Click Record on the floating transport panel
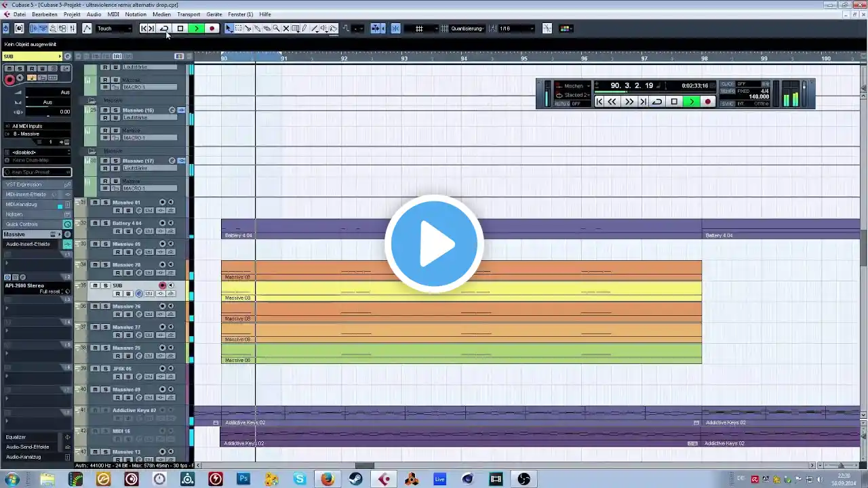Image resolution: width=868 pixels, height=488 pixels. 708,102
